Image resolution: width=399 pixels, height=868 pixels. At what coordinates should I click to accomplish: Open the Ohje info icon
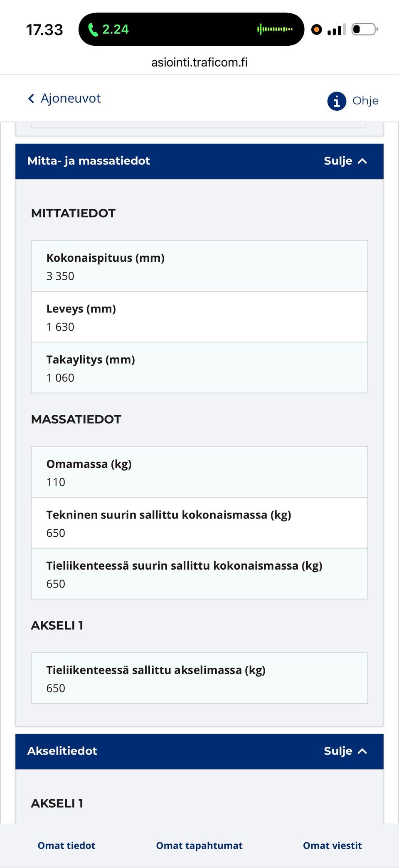[x=337, y=101]
